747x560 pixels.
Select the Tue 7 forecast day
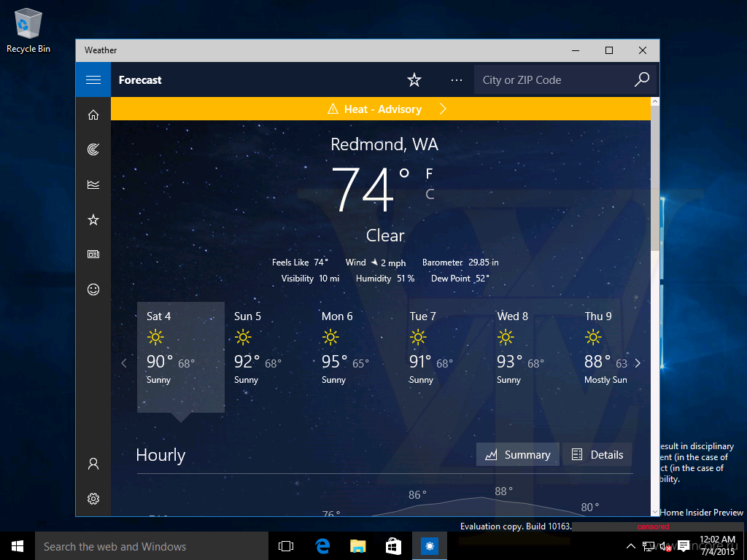[444, 357]
